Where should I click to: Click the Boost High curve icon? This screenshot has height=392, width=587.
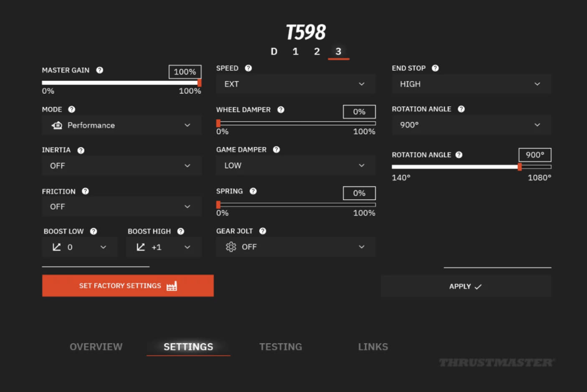click(x=141, y=247)
